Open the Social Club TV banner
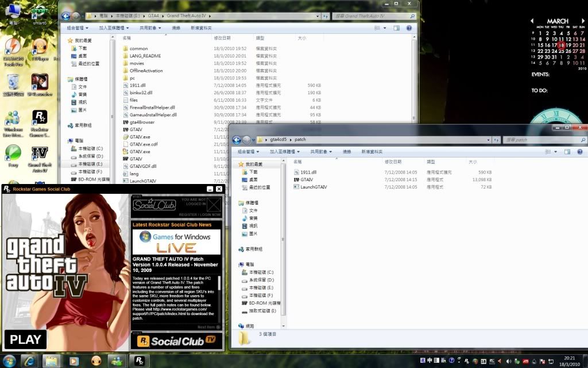 tap(176, 341)
